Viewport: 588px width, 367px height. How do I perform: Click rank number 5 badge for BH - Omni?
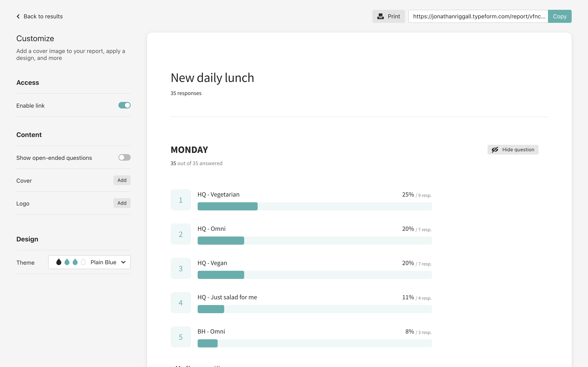(x=180, y=337)
